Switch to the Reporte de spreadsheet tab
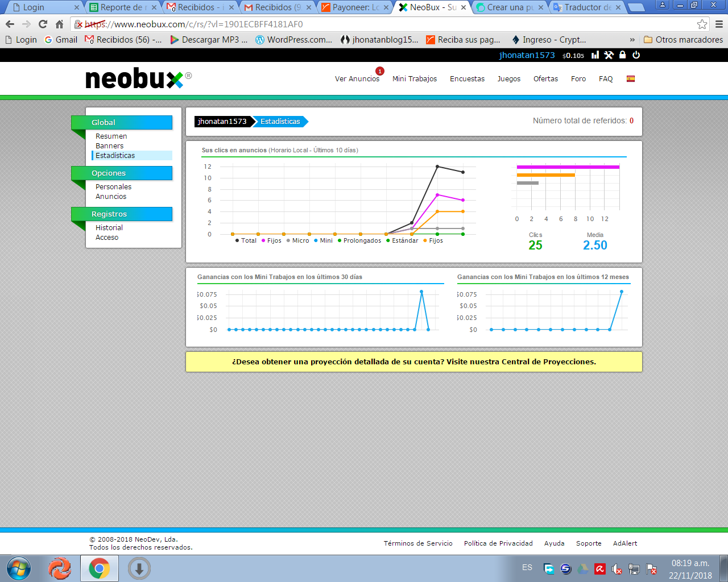This screenshot has width=728, height=582. tap(122, 7)
